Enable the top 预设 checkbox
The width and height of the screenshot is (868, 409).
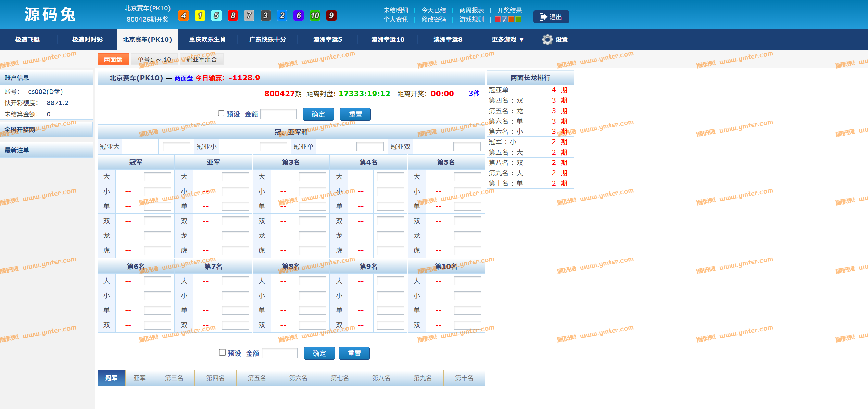221,113
